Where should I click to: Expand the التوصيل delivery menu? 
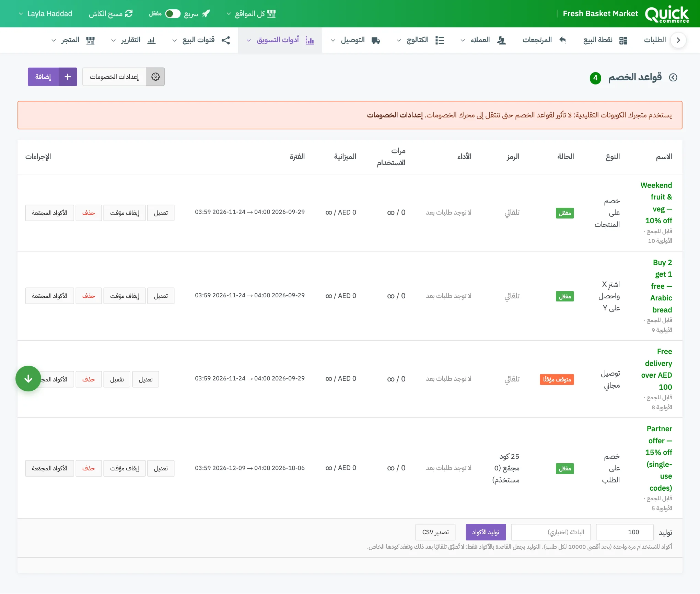coord(355,40)
